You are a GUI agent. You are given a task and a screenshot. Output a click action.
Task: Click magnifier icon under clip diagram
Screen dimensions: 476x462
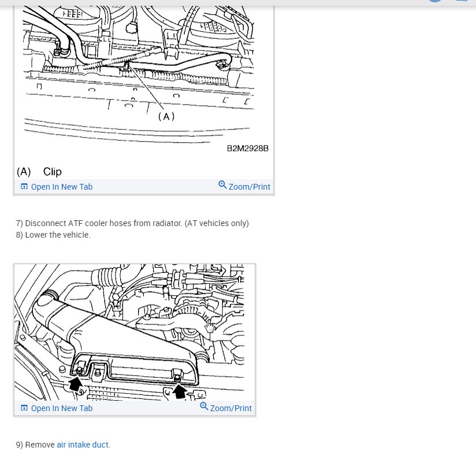[x=222, y=184]
